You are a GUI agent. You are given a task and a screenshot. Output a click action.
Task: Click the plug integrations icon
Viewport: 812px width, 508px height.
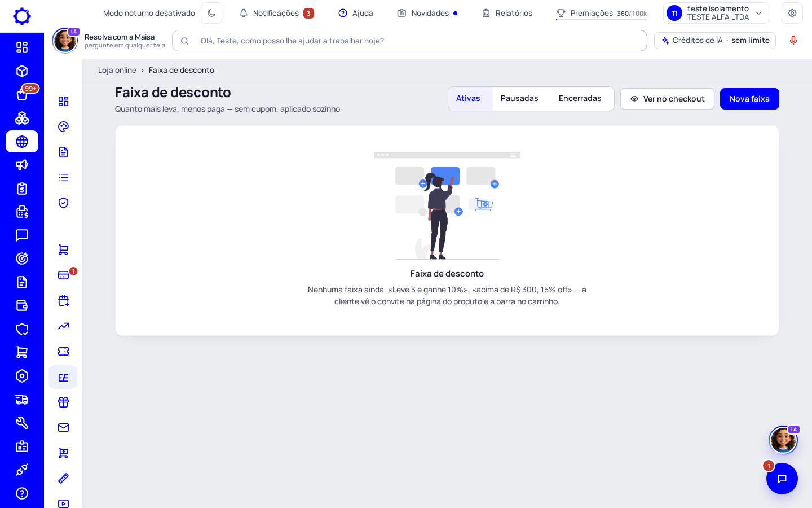pos(22,470)
